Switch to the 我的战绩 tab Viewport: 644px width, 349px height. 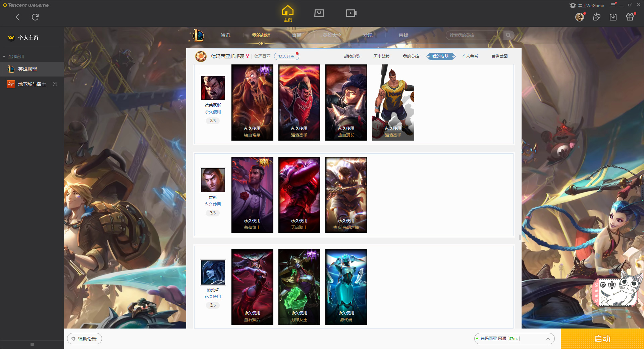pyautogui.click(x=261, y=35)
